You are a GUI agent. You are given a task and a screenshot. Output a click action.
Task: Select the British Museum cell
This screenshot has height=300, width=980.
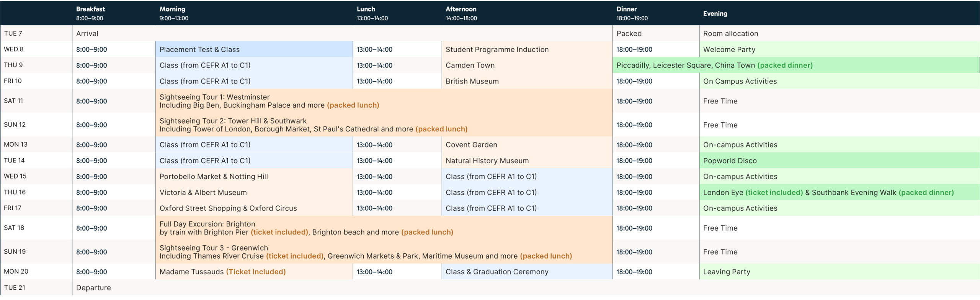tap(472, 81)
